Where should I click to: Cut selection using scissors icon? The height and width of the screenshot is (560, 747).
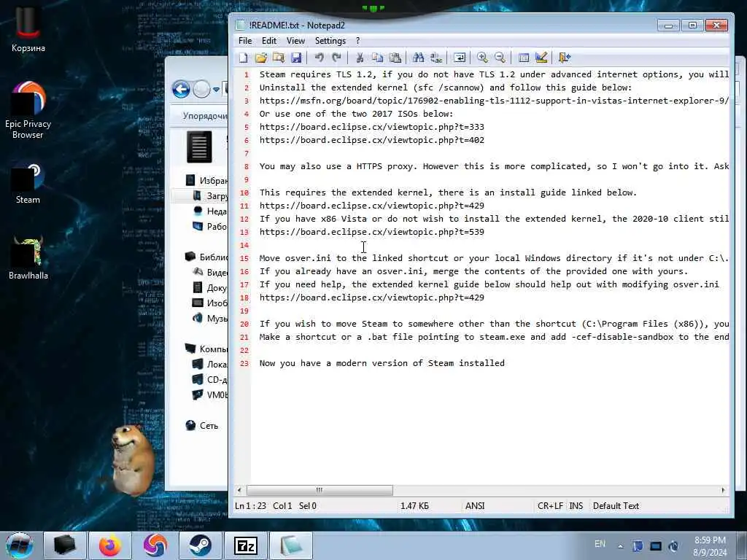(x=360, y=58)
